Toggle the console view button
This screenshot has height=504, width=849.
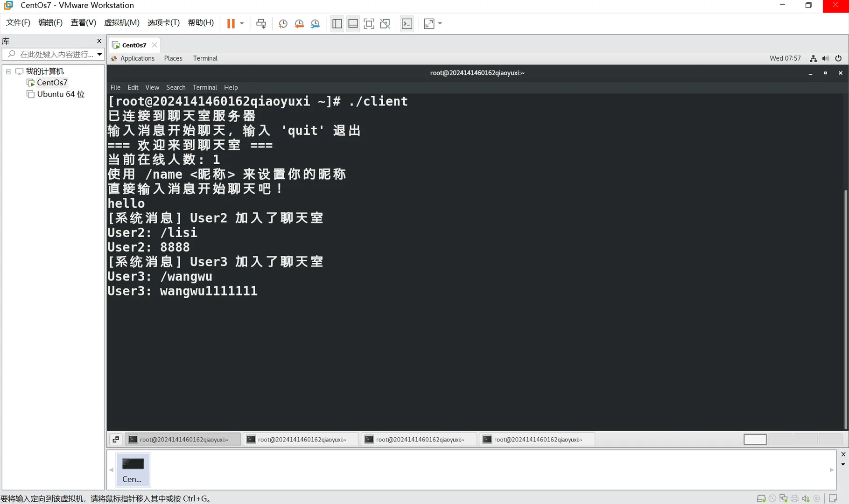(x=407, y=24)
